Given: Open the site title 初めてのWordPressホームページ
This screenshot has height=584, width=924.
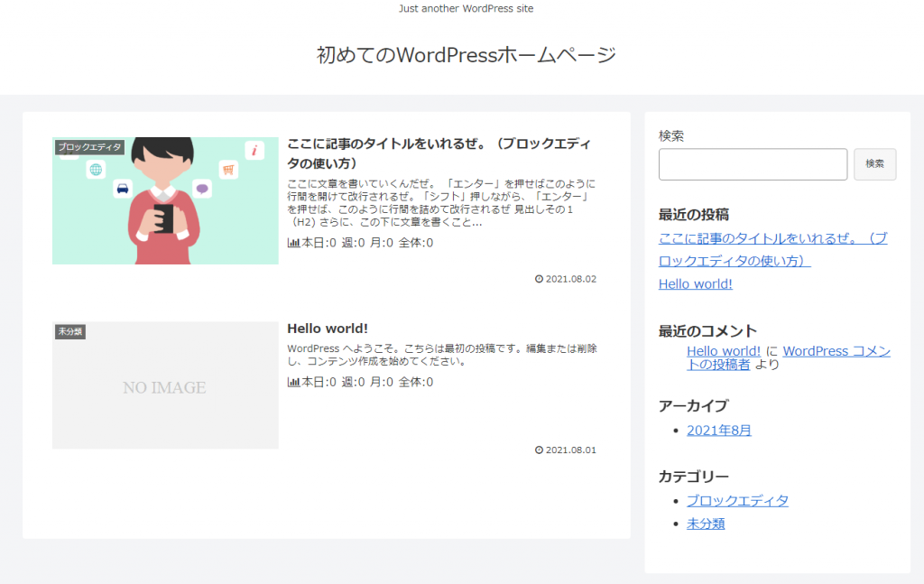Looking at the screenshot, I should point(467,55).
